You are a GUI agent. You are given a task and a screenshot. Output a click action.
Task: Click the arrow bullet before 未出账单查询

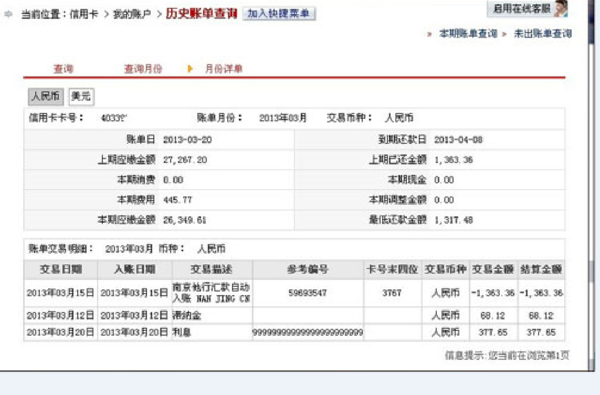click(x=504, y=34)
